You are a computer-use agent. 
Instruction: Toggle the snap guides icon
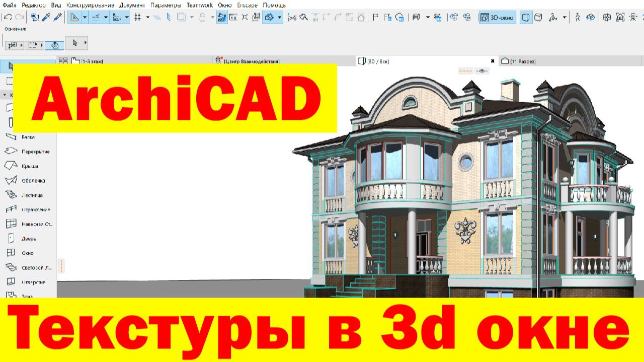pyautogui.click(x=96, y=17)
